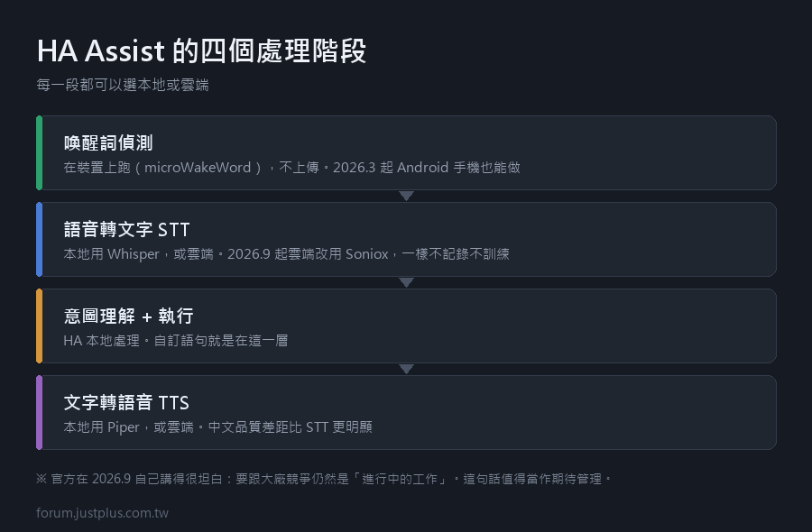The width and height of the screenshot is (812, 532).
Task: Select the 語音轉文字 STT heading
Action: (x=127, y=229)
